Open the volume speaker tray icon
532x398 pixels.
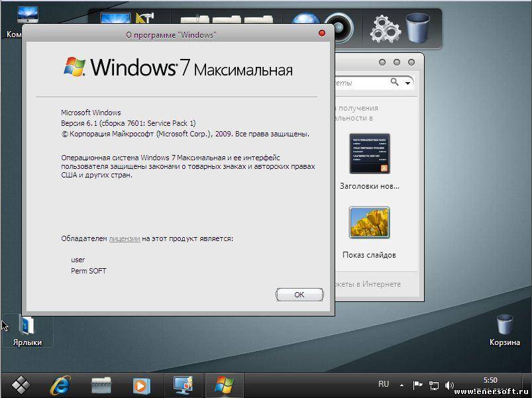pos(449,385)
